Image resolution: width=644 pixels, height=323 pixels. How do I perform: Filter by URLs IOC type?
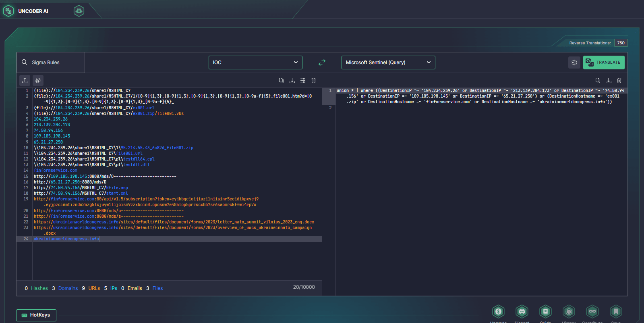pyautogui.click(x=94, y=288)
